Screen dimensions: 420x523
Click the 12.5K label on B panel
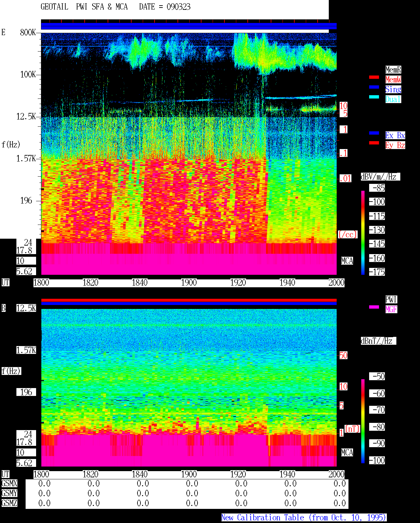pos(26,308)
